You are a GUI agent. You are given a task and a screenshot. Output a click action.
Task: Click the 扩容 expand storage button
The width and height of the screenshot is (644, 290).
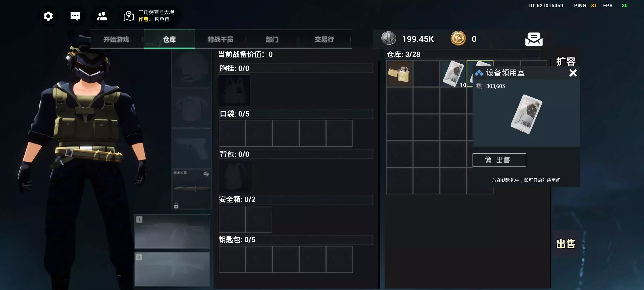pos(566,61)
